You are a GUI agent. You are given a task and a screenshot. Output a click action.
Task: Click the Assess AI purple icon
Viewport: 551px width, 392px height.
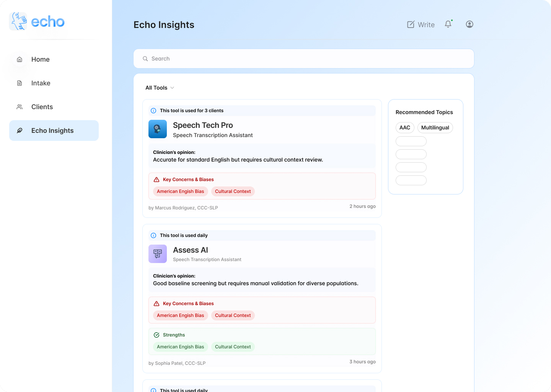pyautogui.click(x=158, y=254)
